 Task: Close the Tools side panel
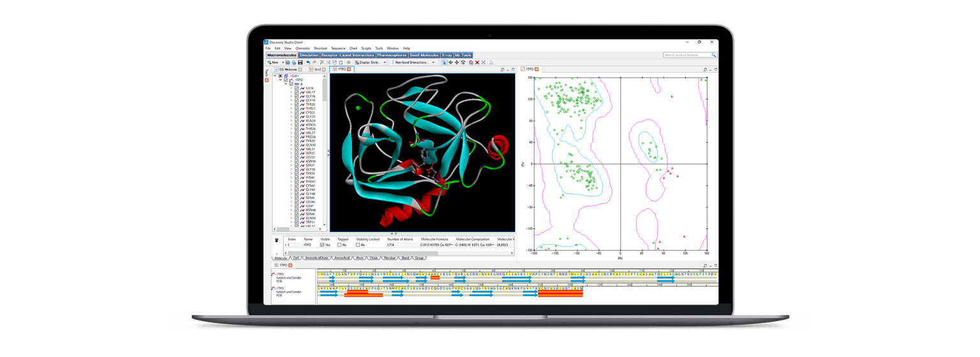267,80
